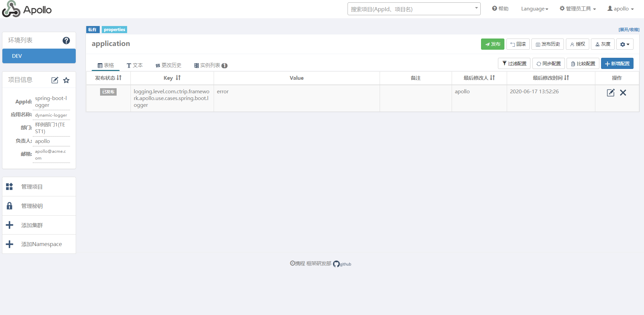Click the green 发布 button
This screenshot has height=315, width=644.
pyautogui.click(x=493, y=44)
